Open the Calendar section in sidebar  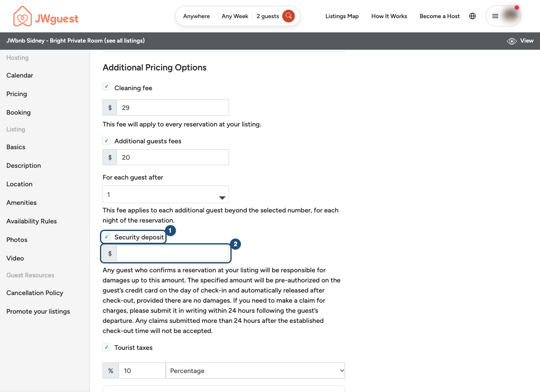[20, 75]
